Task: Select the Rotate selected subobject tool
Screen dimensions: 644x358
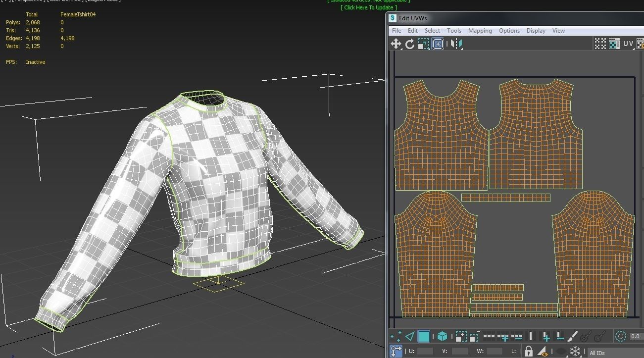Action: click(409, 44)
